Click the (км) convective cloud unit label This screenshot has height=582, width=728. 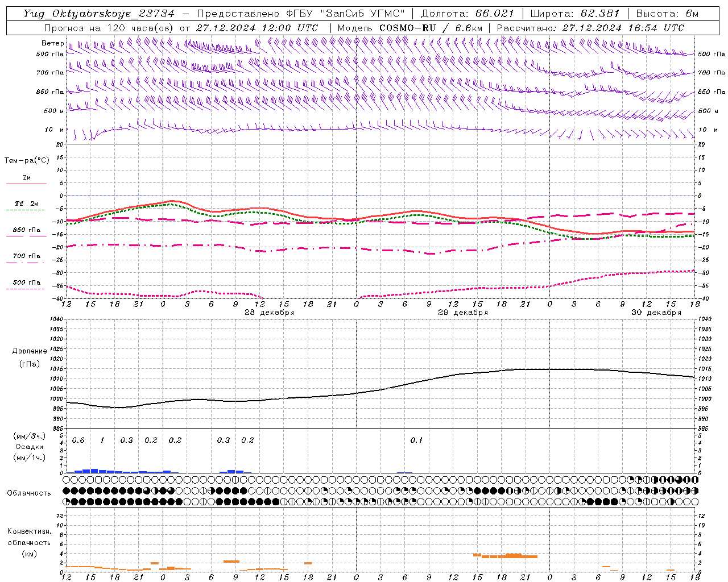coord(29,554)
